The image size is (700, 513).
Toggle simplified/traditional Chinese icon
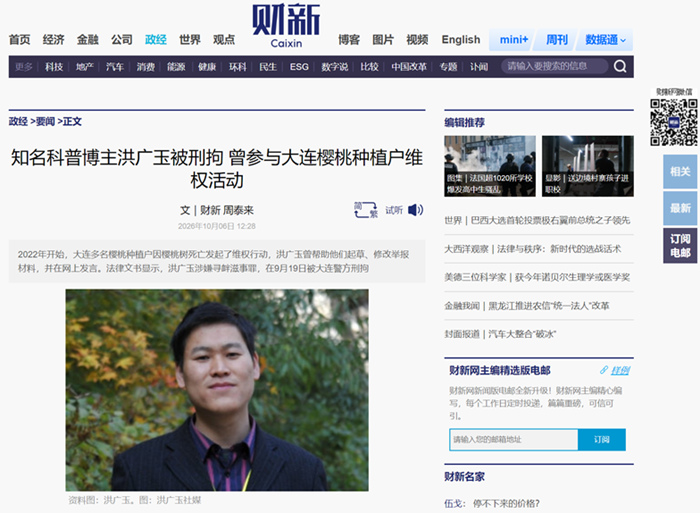(366, 210)
